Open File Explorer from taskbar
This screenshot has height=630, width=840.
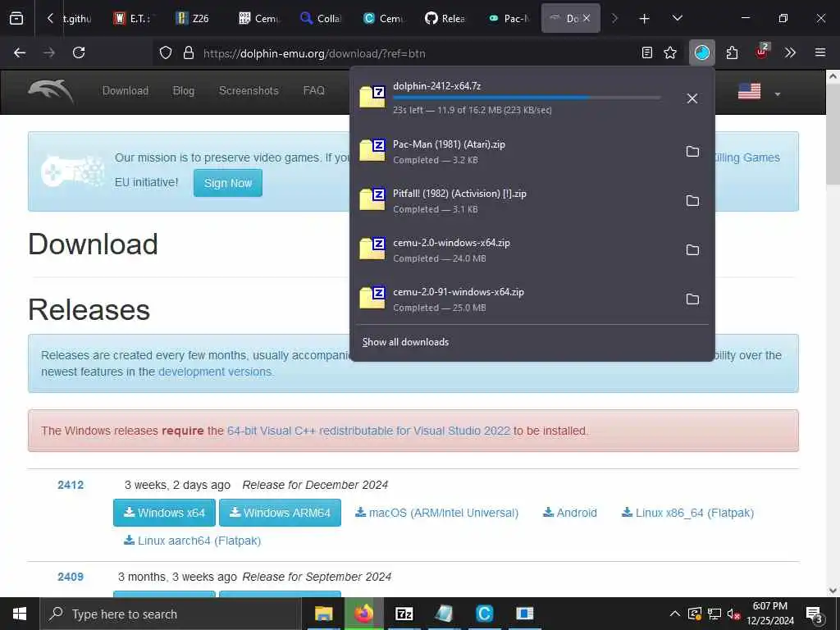click(323, 614)
